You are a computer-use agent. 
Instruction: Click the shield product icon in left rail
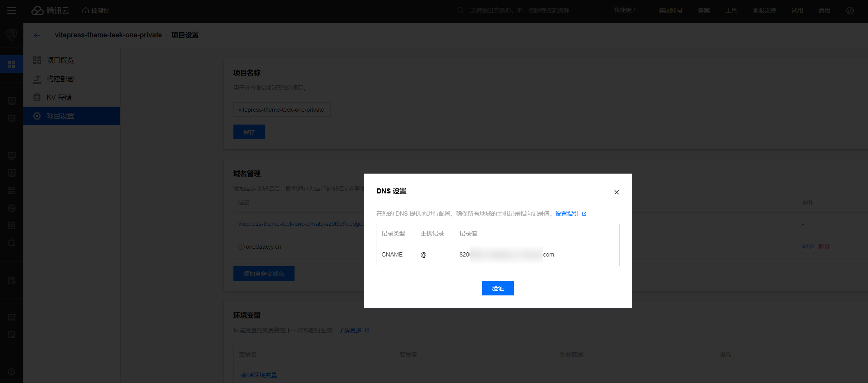point(12,35)
